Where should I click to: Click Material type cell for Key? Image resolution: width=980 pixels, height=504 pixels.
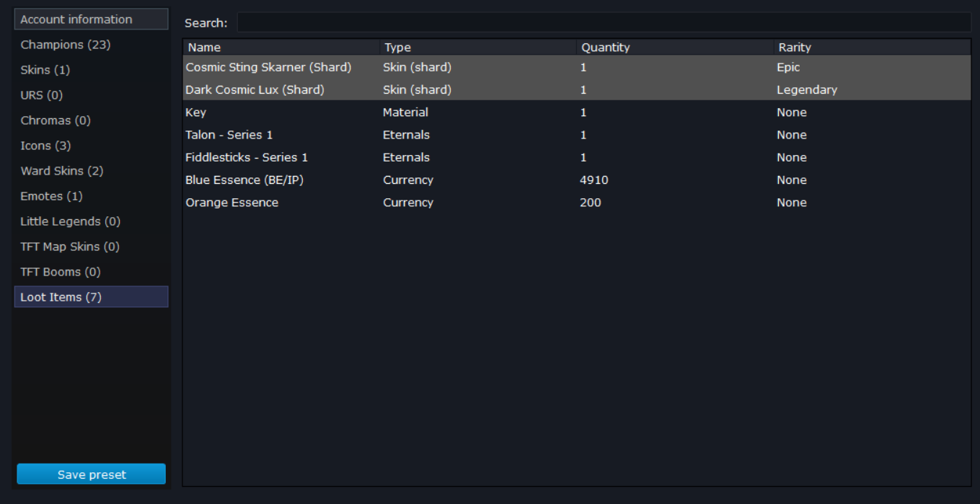(405, 112)
